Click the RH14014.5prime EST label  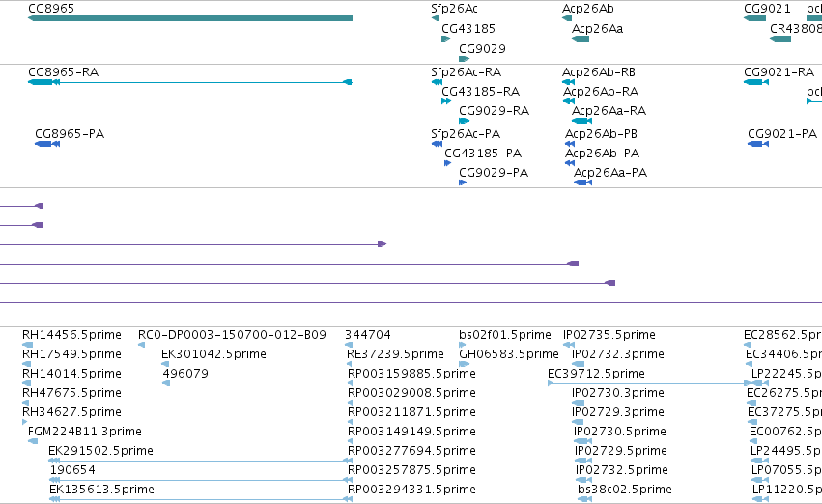click(x=71, y=374)
